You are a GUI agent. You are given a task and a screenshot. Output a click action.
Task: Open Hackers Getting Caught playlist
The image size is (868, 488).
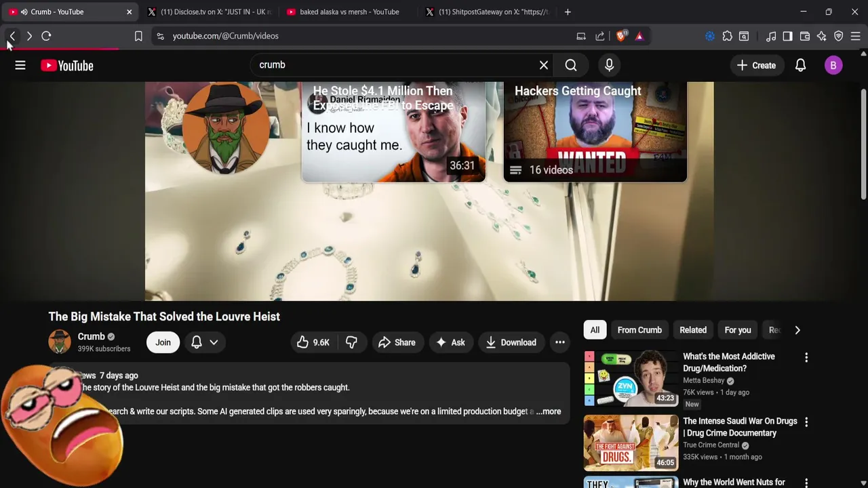[x=595, y=132]
